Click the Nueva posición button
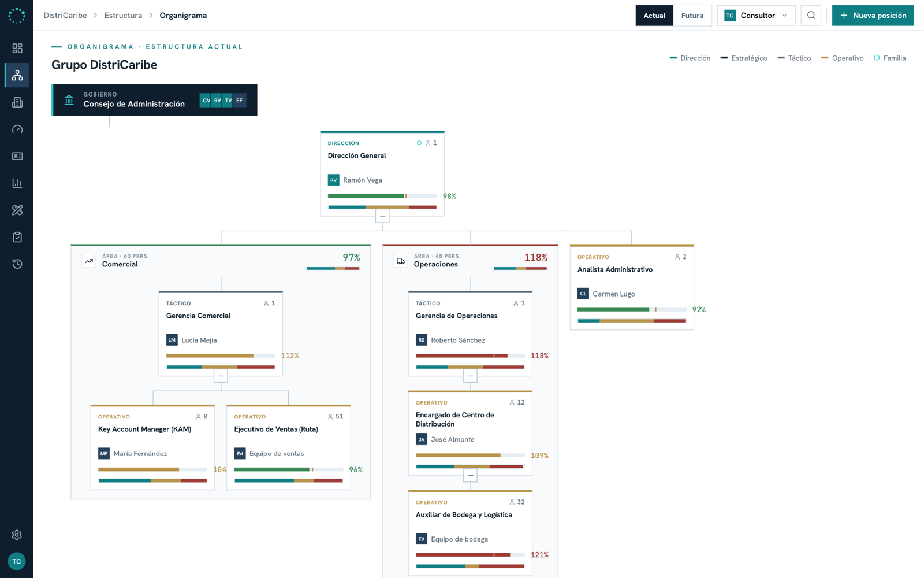This screenshot has width=924, height=578. (873, 16)
